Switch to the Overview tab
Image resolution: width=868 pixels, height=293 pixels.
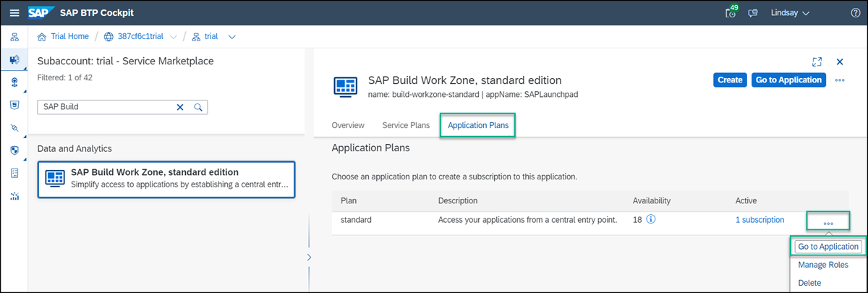click(x=348, y=125)
